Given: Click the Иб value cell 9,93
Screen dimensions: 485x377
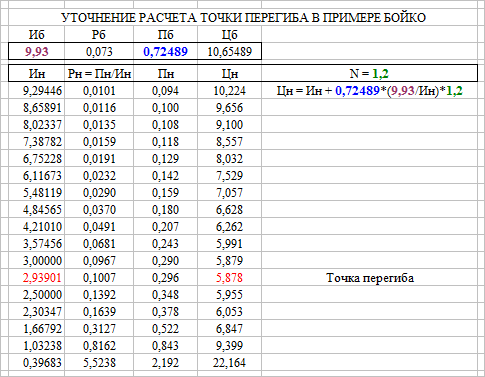Looking at the screenshot, I should (x=37, y=51).
